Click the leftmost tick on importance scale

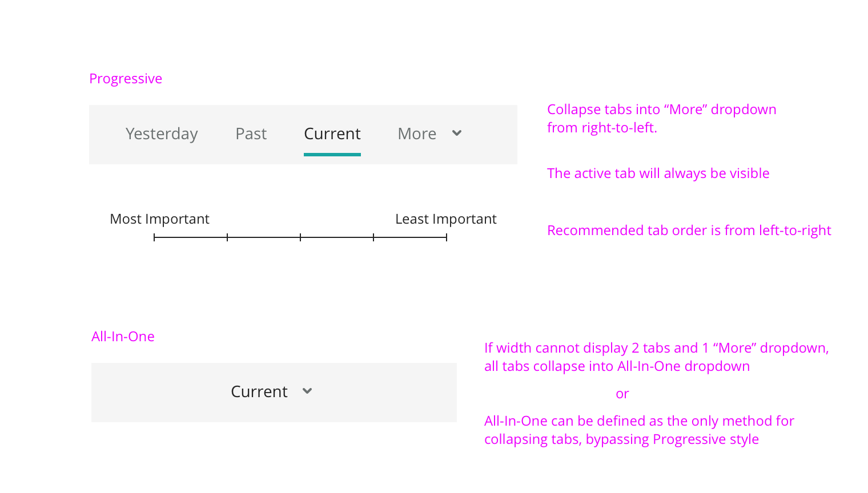(x=154, y=237)
